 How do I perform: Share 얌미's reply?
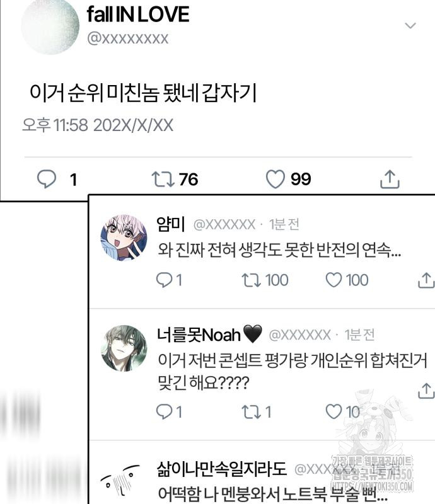426,280
